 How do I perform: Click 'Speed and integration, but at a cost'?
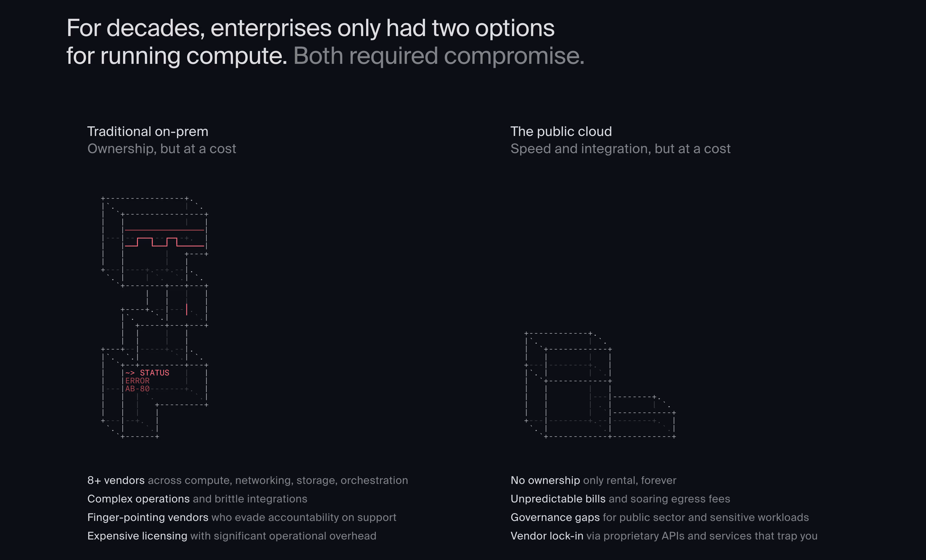[620, 149]
